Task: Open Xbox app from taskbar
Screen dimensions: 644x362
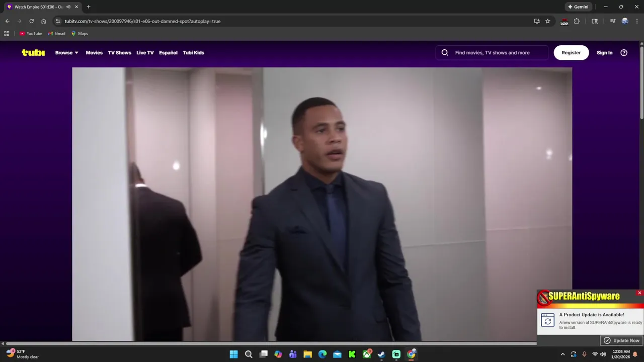Action: (367, 354)
